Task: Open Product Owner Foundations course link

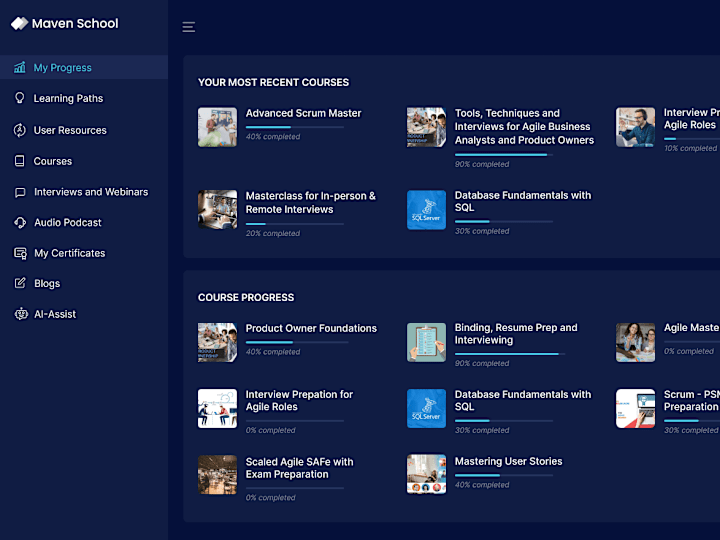Action: pos(311,328)
